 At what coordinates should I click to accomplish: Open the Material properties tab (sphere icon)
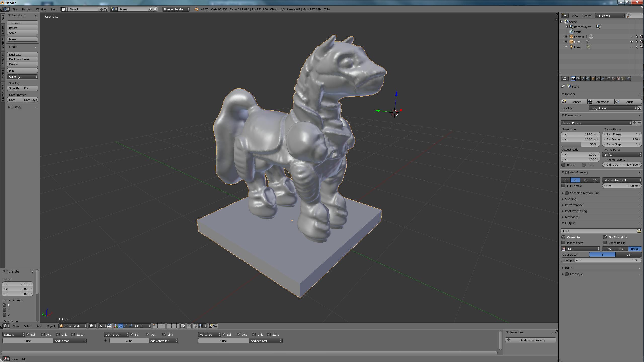[x=613, y=79]
